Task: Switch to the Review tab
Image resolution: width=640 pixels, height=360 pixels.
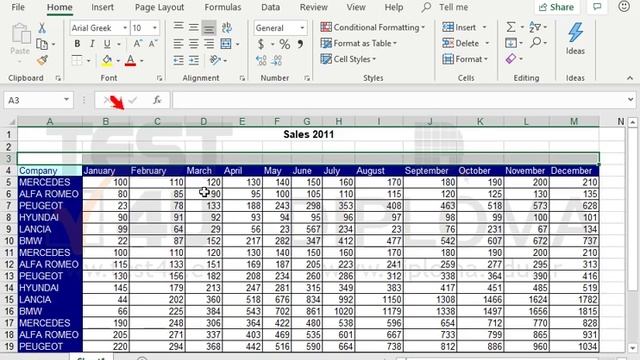Action: (x=313, y=7)
